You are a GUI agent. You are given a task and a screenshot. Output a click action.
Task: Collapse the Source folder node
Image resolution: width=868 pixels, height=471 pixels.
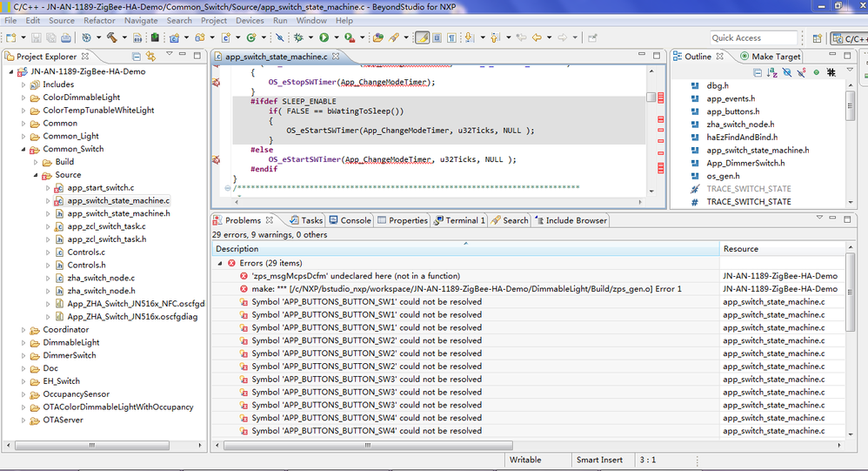(x=36, y=175)
